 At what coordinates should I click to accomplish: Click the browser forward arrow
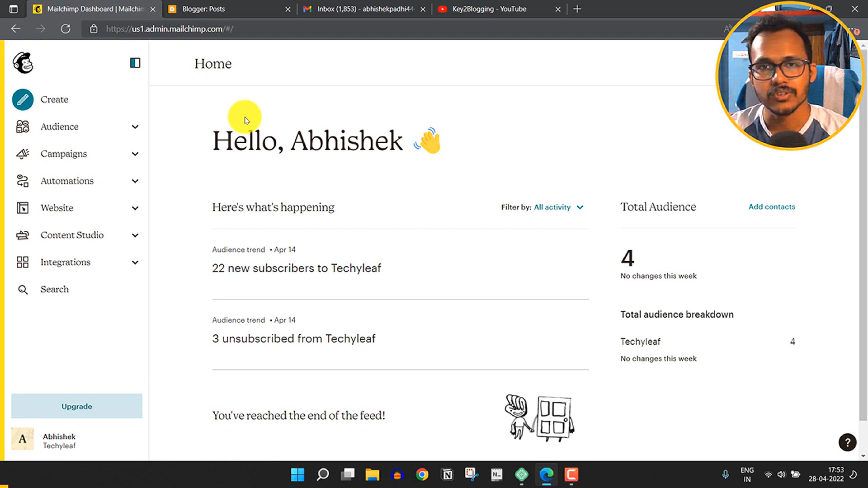[x=41, y=29]
